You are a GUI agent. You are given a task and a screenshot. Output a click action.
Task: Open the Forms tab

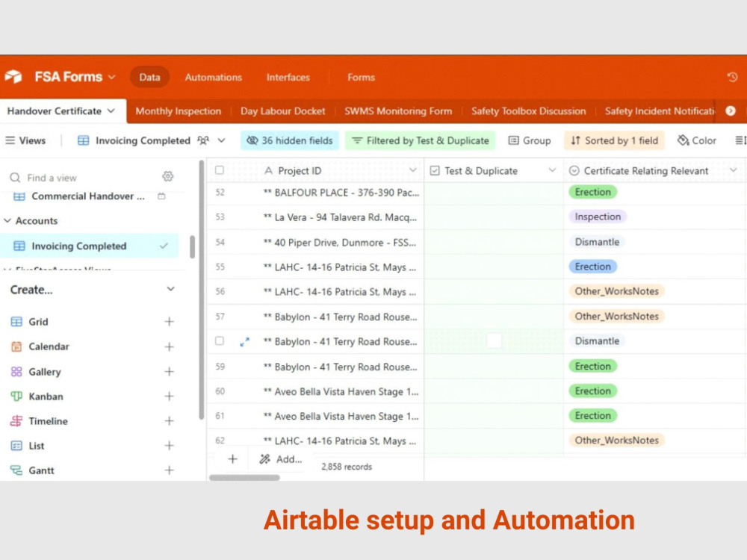tap(361, 77)
